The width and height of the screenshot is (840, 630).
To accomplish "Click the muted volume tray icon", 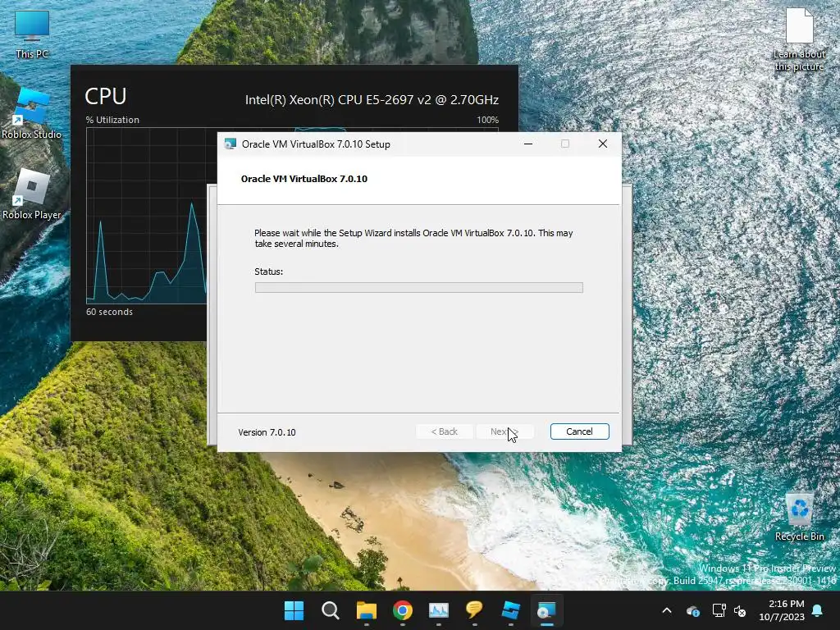I will click(740, 610).
